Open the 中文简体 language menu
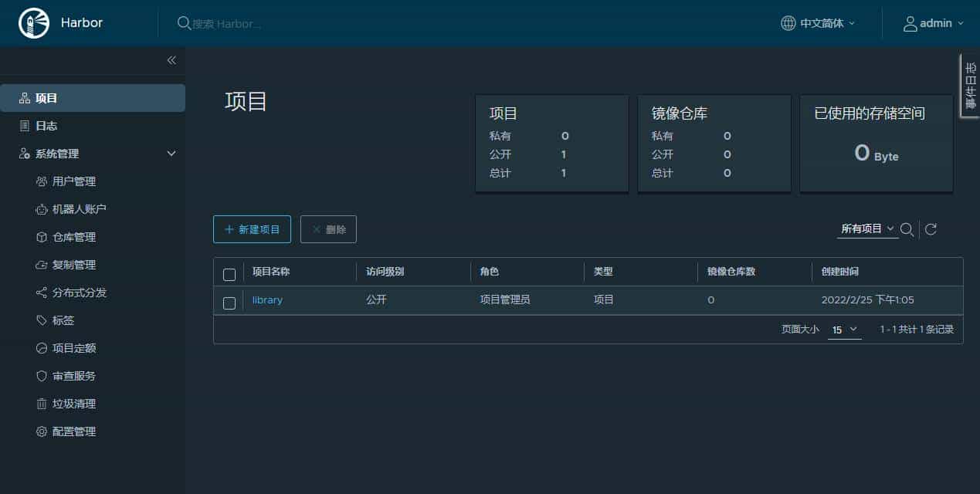Image resolution: width=980 pixels, height=494 pixels. (x=817, y=22)
